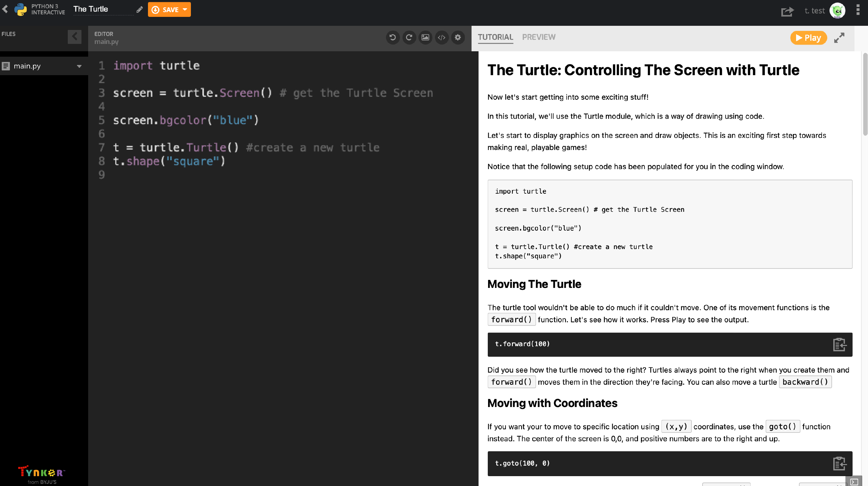Copy t.forward(100) snippet into editor

point(839,344)
